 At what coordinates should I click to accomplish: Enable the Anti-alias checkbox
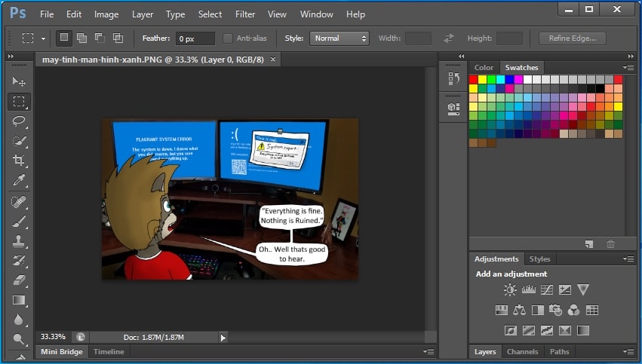(228, 38)
